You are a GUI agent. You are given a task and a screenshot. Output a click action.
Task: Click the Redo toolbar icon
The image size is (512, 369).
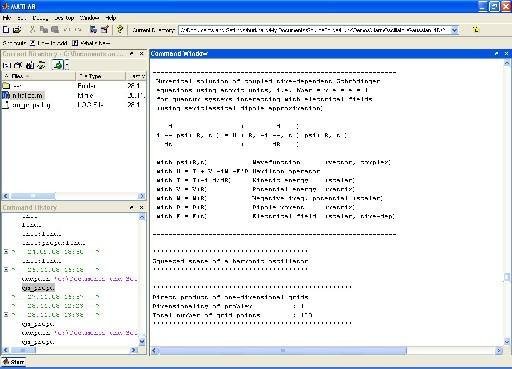pyautogui.click(x=78, y=30)
